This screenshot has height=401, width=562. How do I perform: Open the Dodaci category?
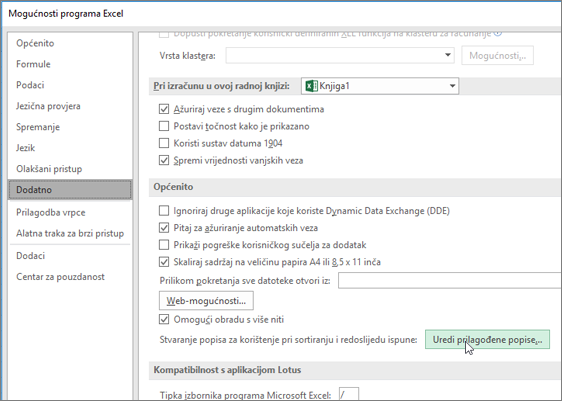pyautogui.click(x=30, y=256)
